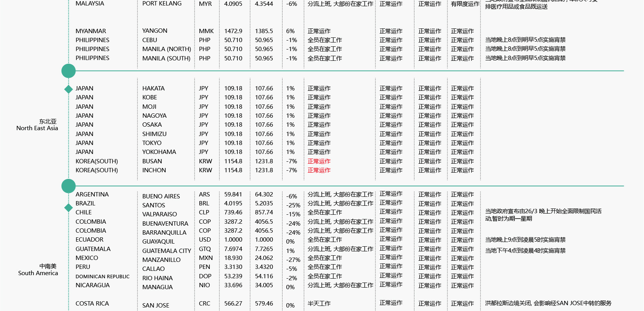Select the MANILA (SOUTH) port cell
Screen dimensions: 644x311
[x=166, y=58]
